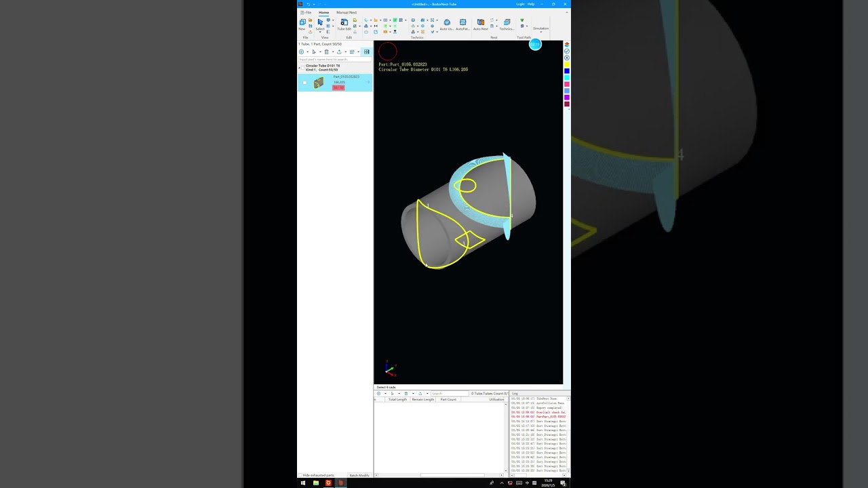This screenshot has width=868, height=488.
Task: Toggle the thumbnail grid view icon
Action: point(367,52)
